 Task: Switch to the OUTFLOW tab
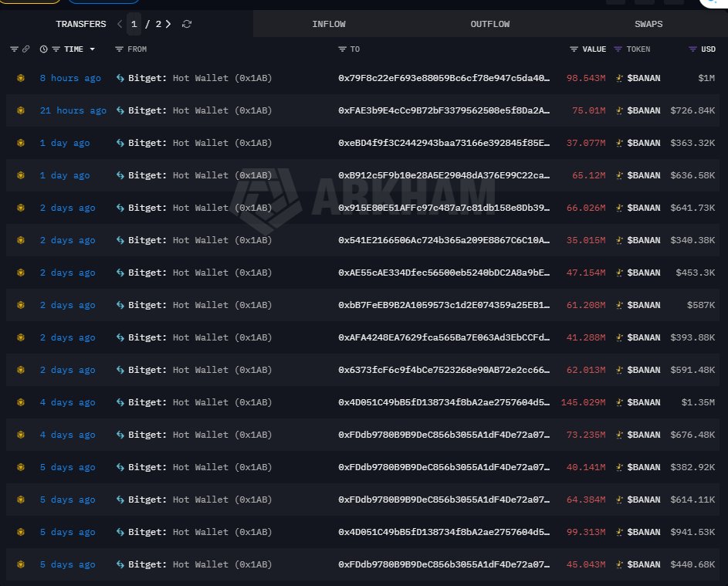[489, 24]
